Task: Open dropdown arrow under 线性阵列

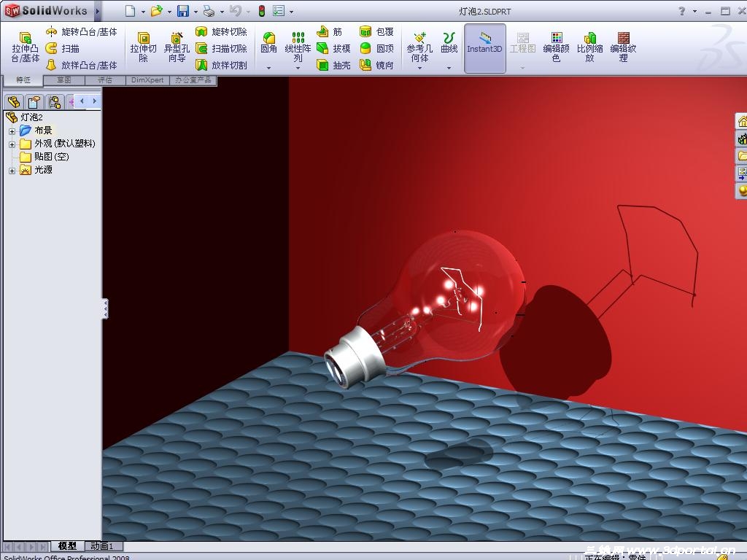Action: pos(298,68)
